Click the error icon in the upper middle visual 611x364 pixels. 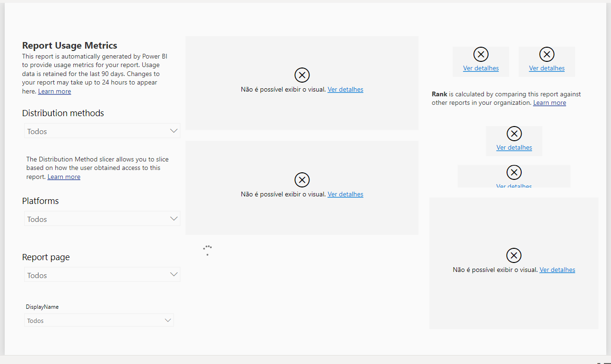tap(302, 75)
